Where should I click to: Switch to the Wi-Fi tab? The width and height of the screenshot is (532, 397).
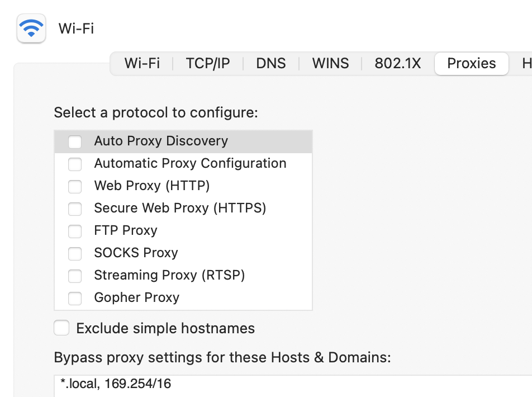[142, 63]
